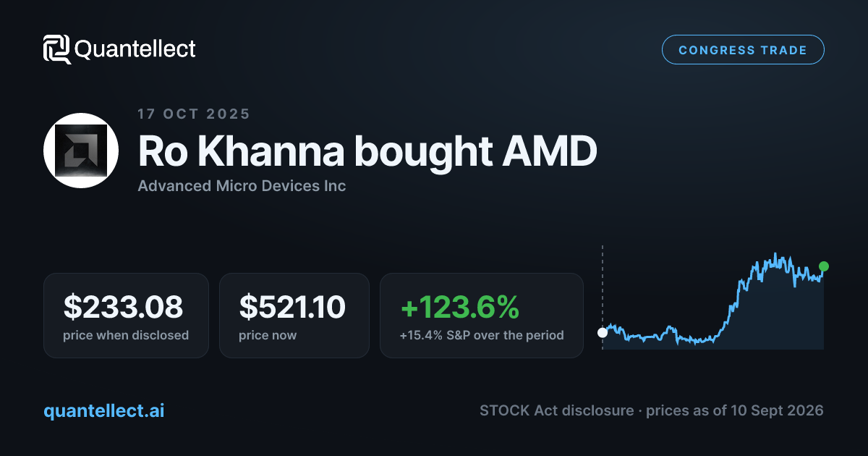
Task: Click the Quantellect brand name text
Action: (135, 49)
